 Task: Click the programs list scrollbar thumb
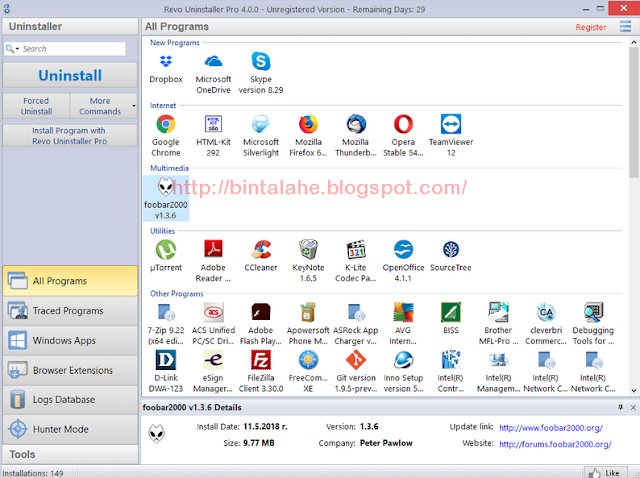(x=633, y=112)
